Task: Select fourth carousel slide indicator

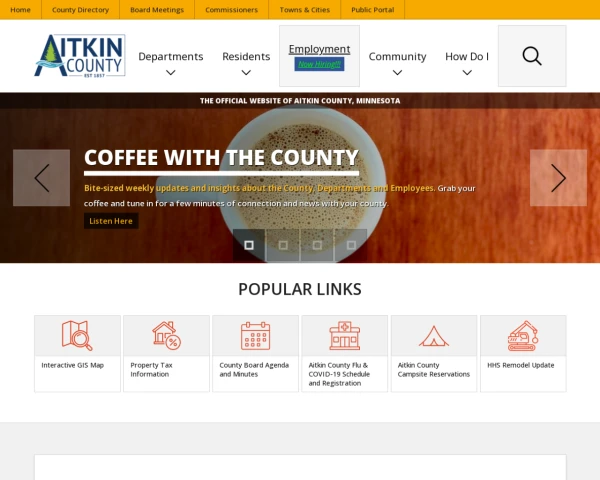Action: pos(351,245)
